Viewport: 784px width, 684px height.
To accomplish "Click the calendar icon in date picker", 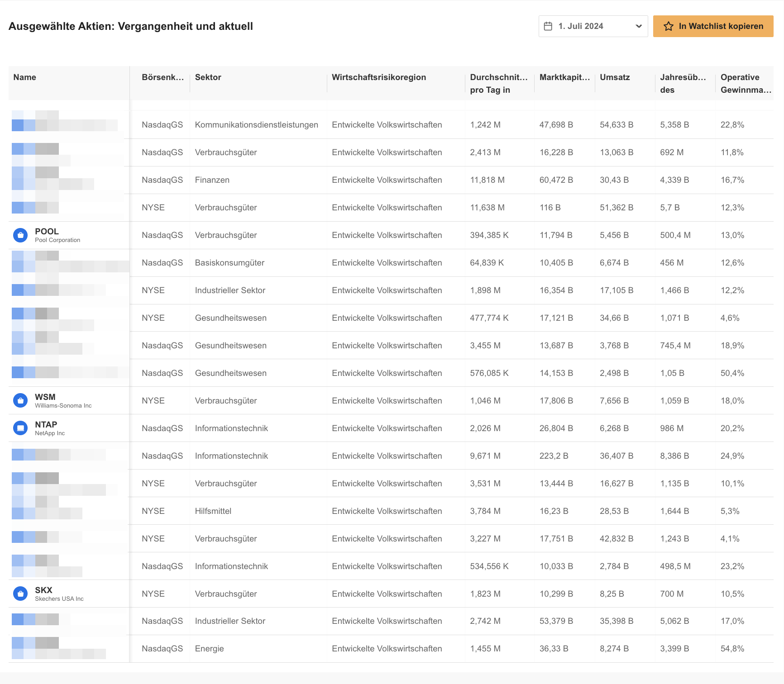I will pos(548,26).
